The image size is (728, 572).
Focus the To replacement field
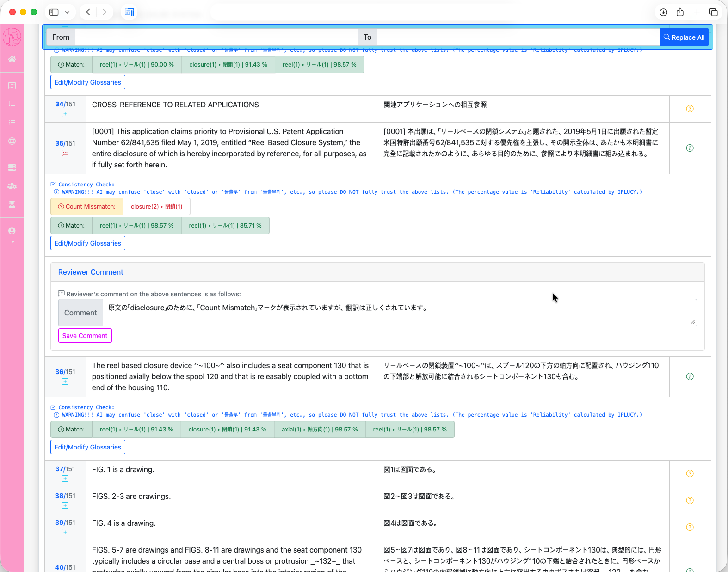(x=518, y=37)
